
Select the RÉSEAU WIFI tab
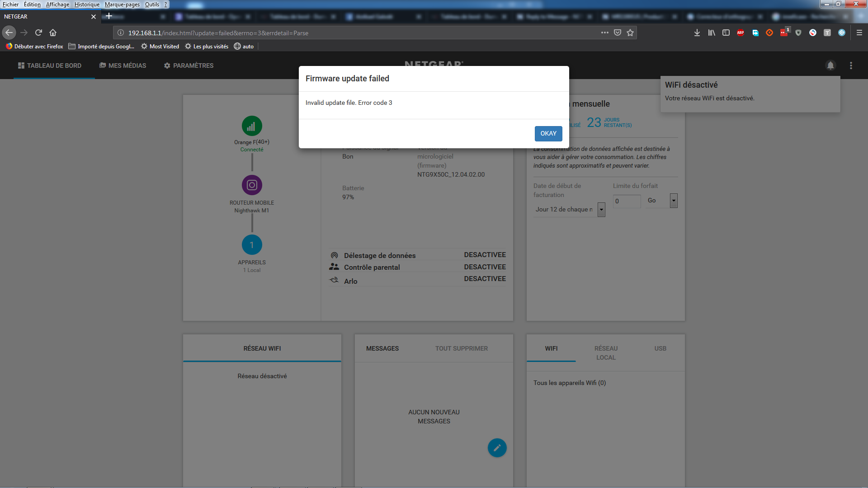coord(262,348)
